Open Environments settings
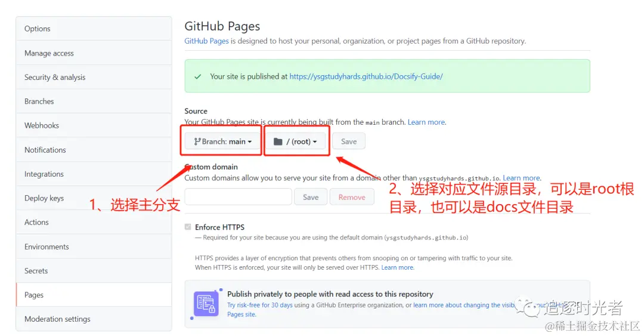The height and width of the screenshot is (336, 644). tap(94, 246)
